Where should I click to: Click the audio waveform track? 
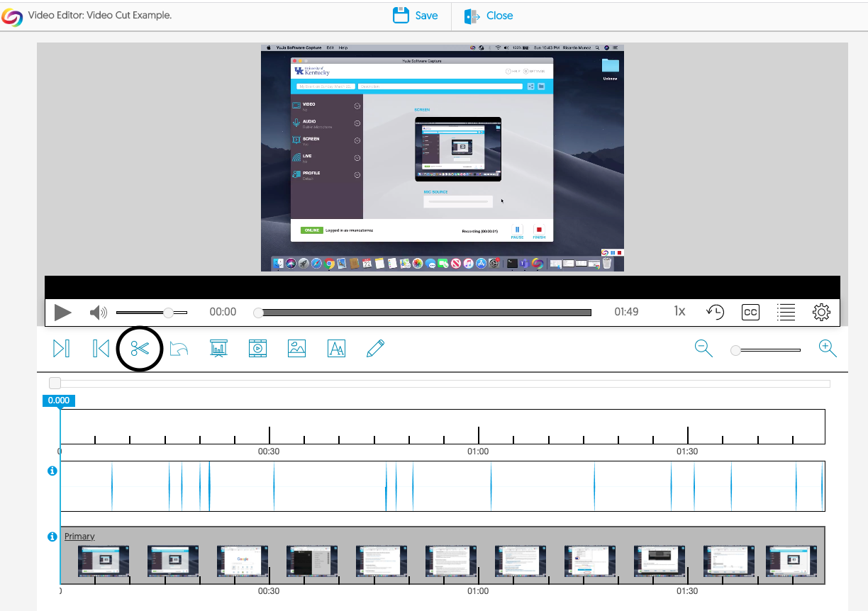point(442,486)
